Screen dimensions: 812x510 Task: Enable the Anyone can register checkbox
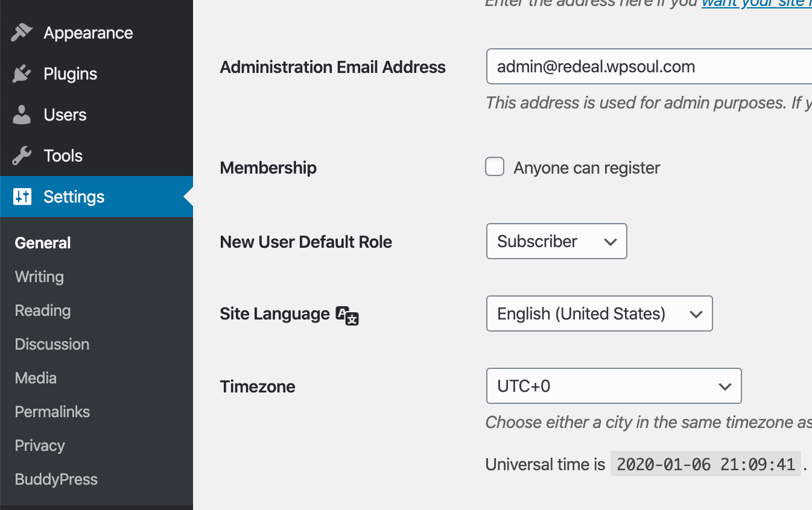(495, 167)
